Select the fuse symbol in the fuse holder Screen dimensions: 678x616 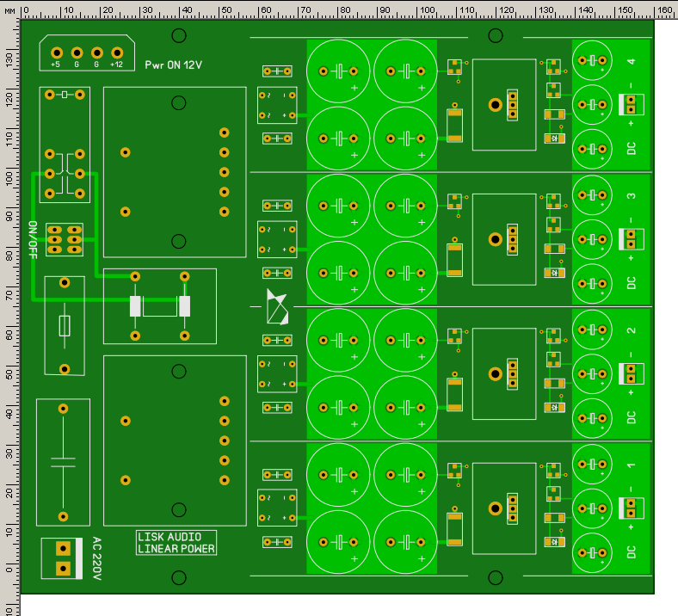click(65, 325)
